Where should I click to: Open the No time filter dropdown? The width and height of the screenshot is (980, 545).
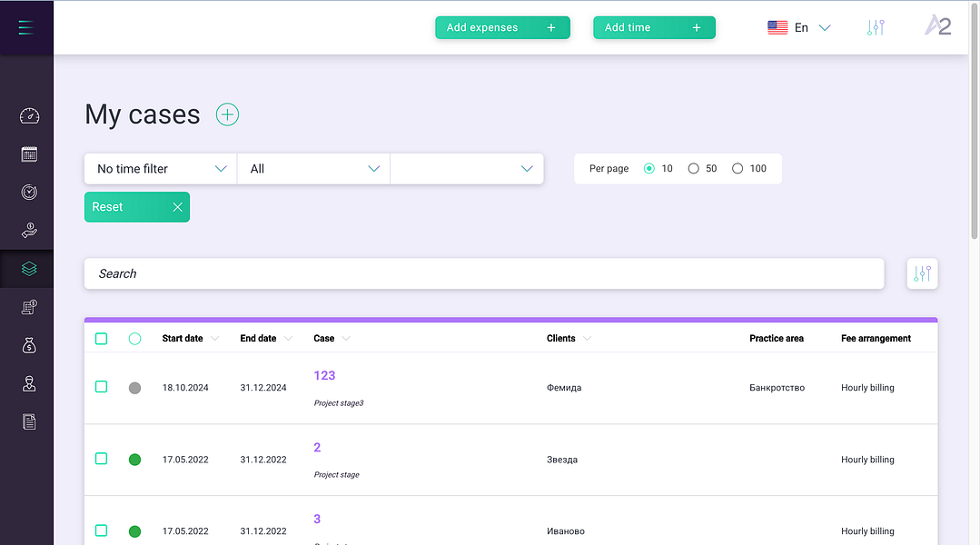[x=161, y=169]
